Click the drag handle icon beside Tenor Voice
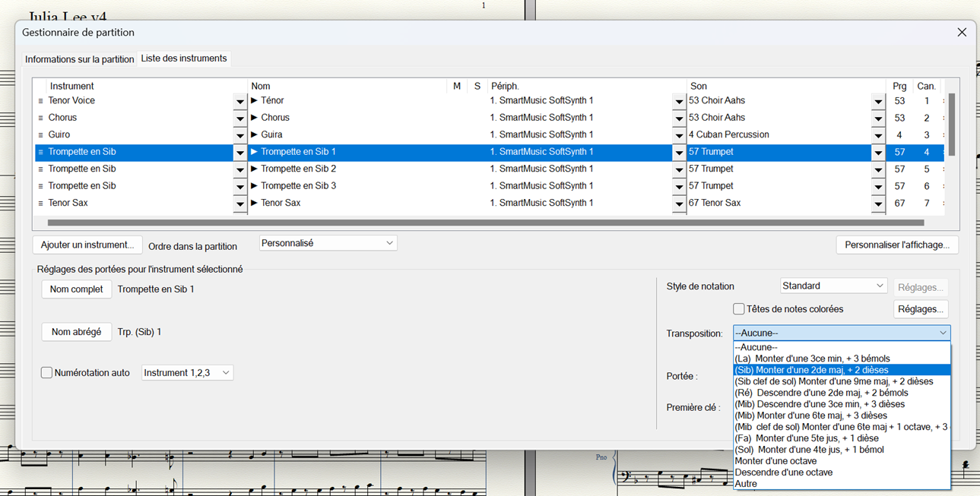 [41, 101]
